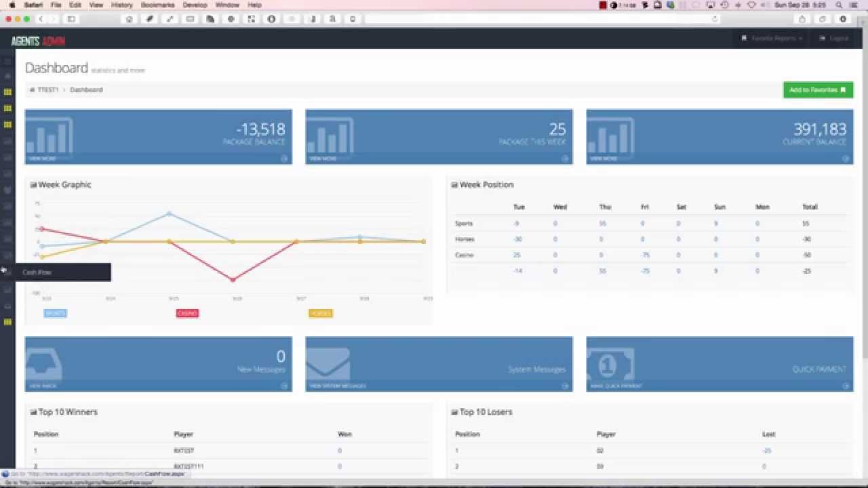Click View Inbox on New Messages card
The height and width of the screenshot is (488, 868).
point(43,386)
